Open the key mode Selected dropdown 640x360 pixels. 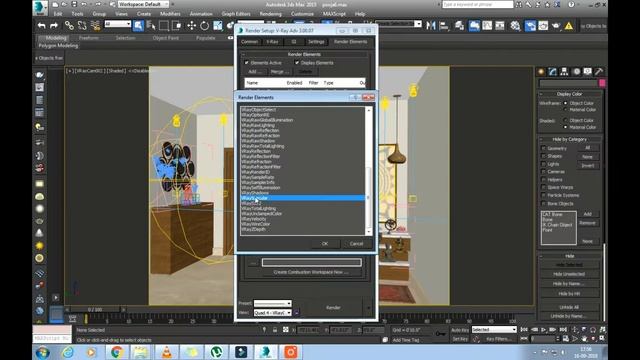[494, 329]
